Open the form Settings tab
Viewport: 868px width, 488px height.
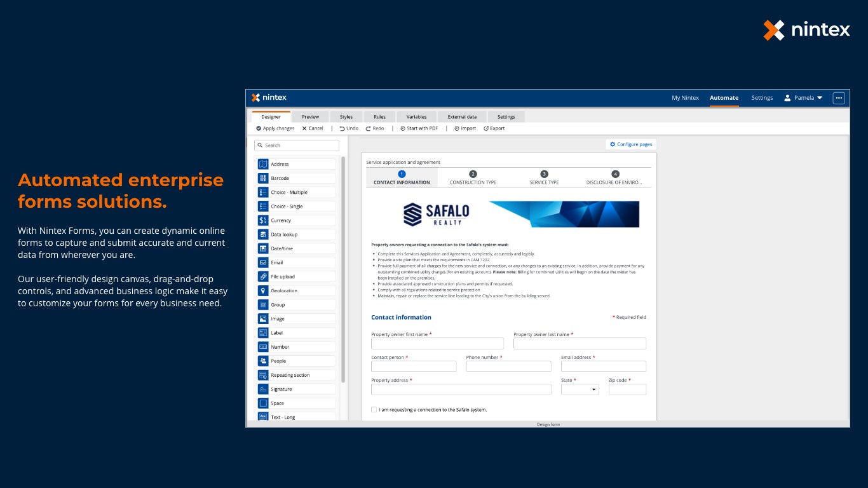pos(506,117)
